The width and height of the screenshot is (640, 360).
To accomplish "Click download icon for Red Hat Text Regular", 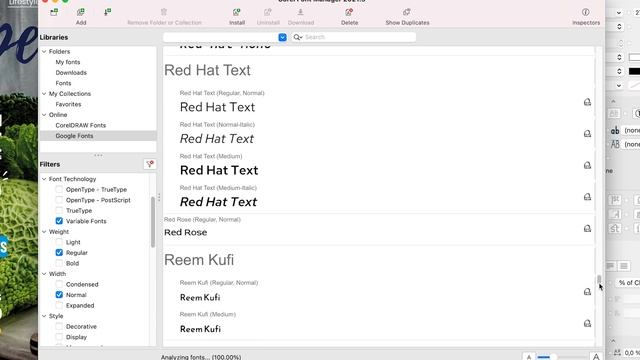I will pos(587,102).
